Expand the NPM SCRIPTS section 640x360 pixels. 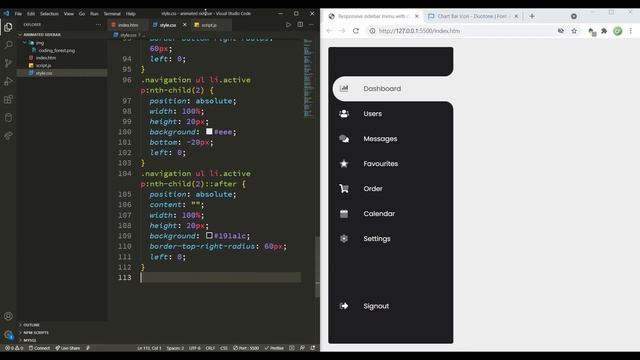36,332
